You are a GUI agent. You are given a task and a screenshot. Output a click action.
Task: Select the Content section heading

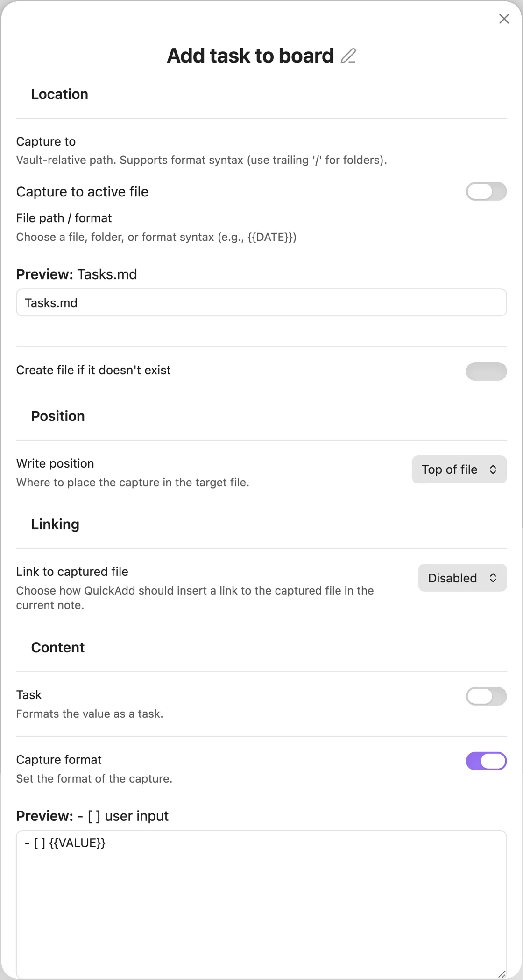[x=58, y=648]
